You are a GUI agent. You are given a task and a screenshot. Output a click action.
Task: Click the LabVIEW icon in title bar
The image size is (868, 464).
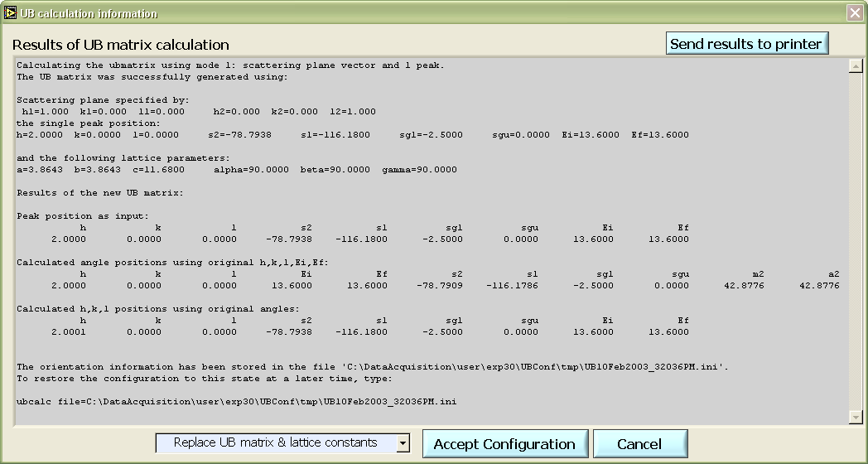[11, 13]
